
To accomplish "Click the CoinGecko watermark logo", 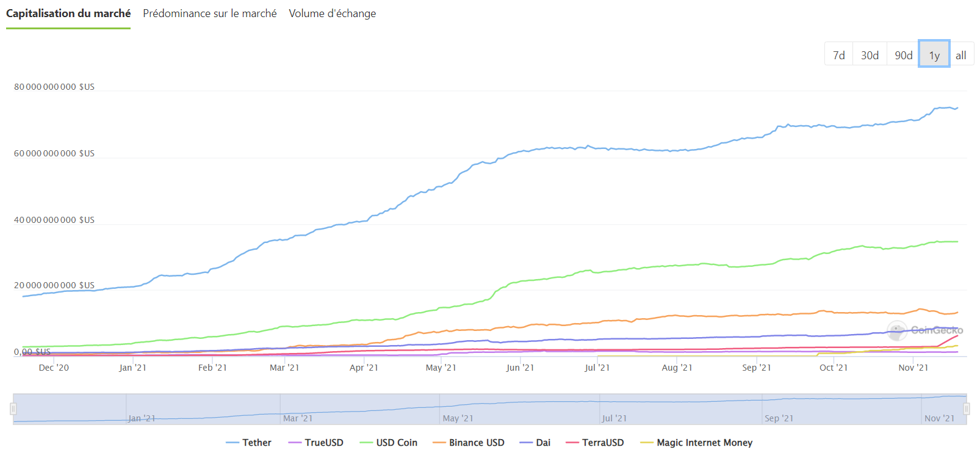I will (x=925, y=330).
